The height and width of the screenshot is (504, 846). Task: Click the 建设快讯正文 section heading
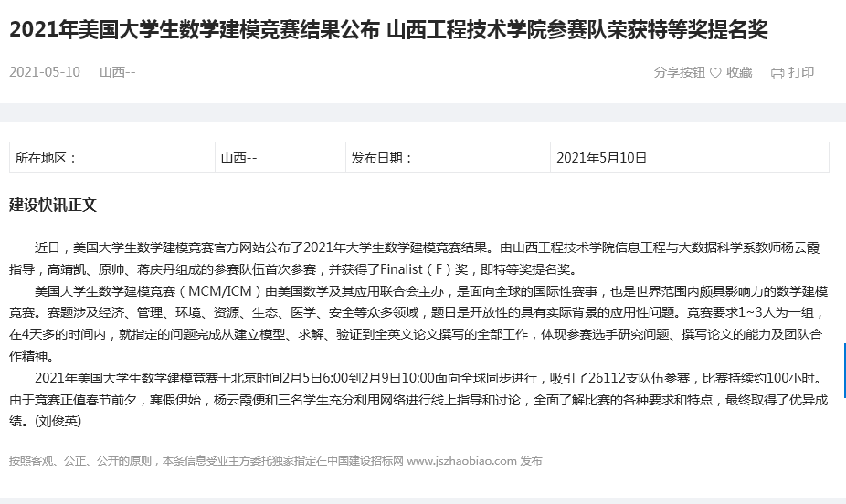coord(53,205)
